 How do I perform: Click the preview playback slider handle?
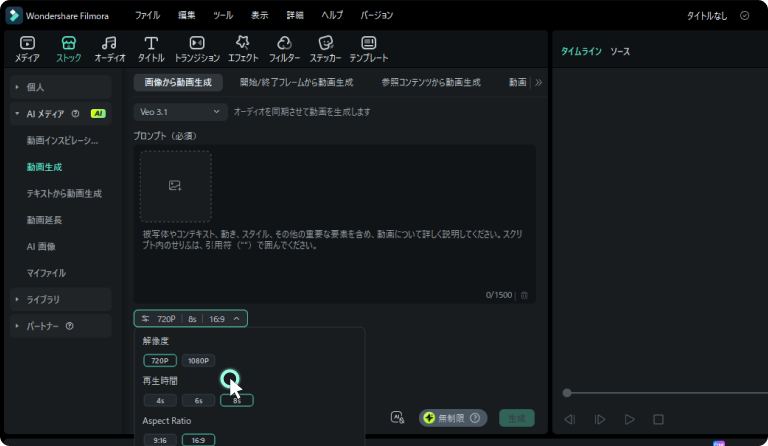[567, 393]
